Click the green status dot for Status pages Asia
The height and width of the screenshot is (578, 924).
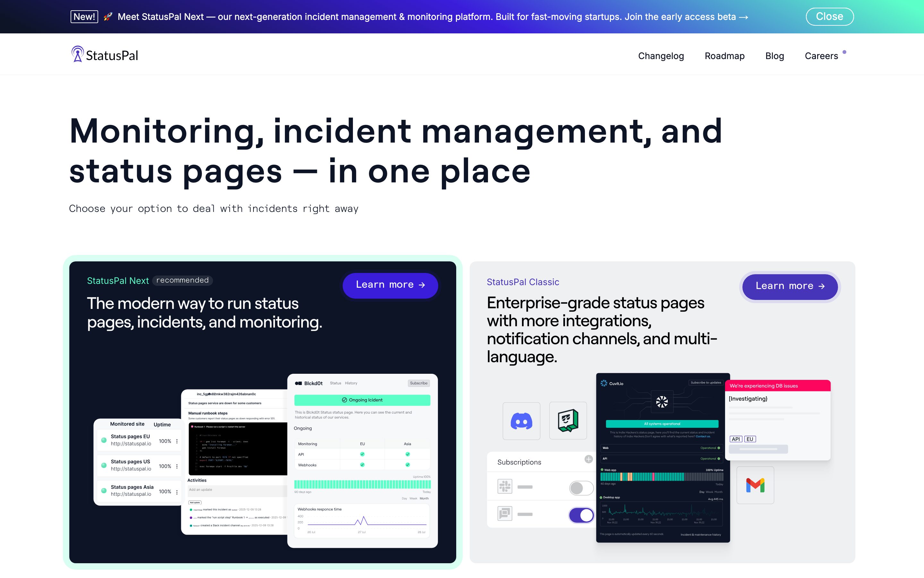[104, 490]
